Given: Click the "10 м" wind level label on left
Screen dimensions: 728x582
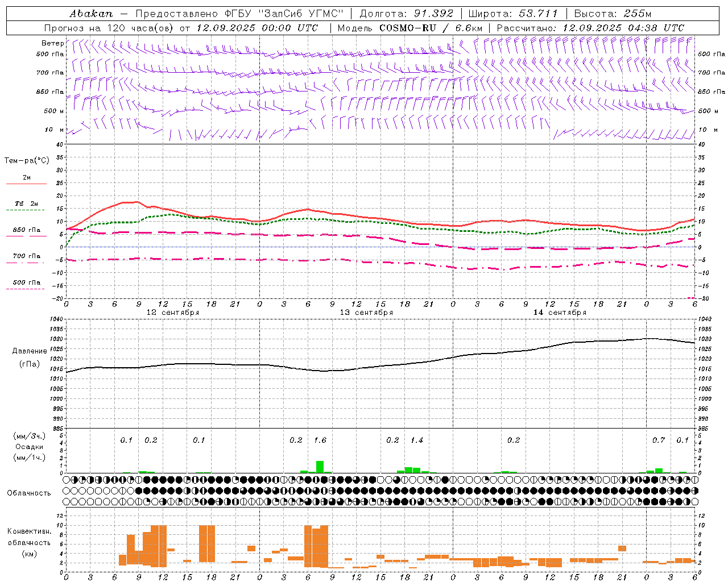Looking at the screenshot, I should 55,130.
